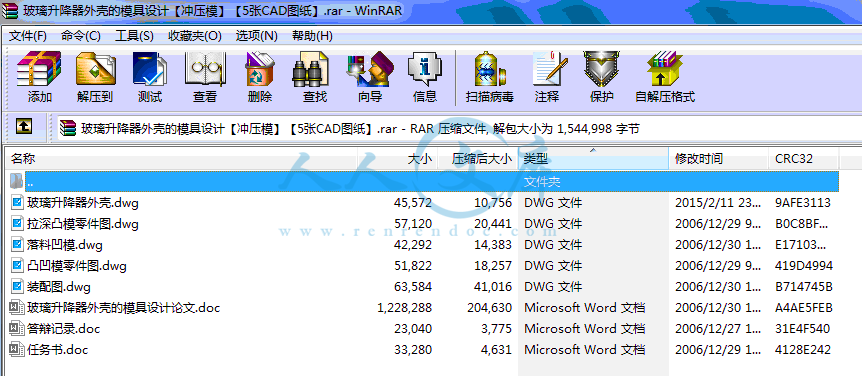Click the parent folder icon
Viewport: 862px width, 376px height.
[16, 181]
